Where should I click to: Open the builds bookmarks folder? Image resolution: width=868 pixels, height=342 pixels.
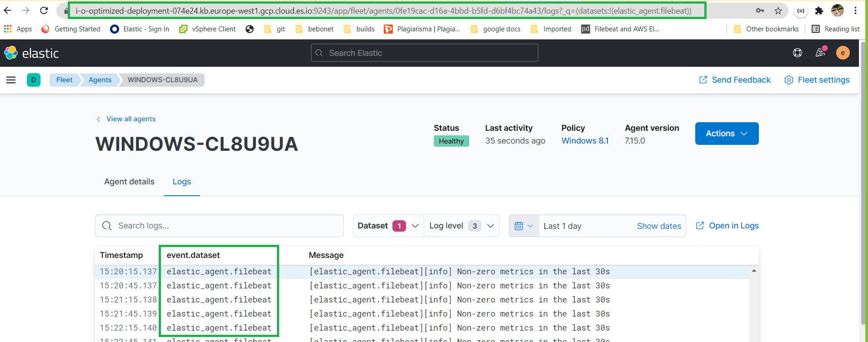pyautogui.click(x=359, y=29)
